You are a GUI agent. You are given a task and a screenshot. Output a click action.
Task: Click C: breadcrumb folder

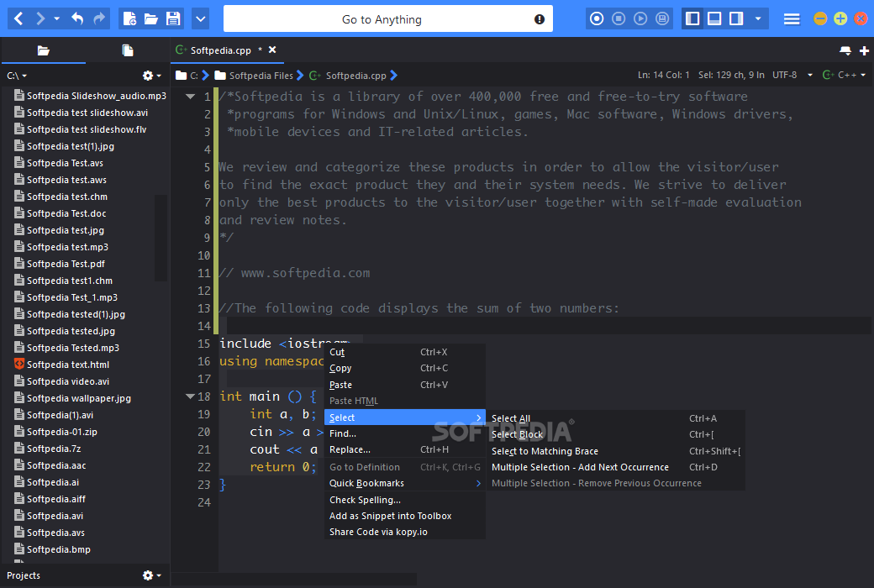[188, 76]
